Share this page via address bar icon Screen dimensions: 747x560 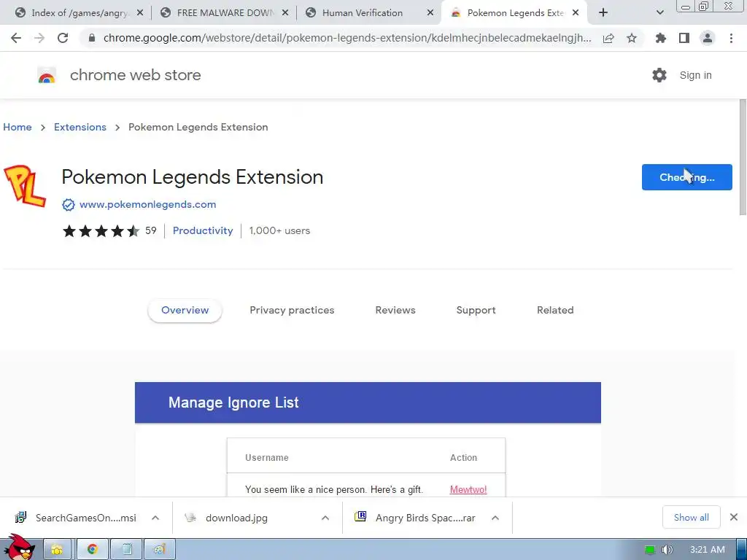pos(608,38)
